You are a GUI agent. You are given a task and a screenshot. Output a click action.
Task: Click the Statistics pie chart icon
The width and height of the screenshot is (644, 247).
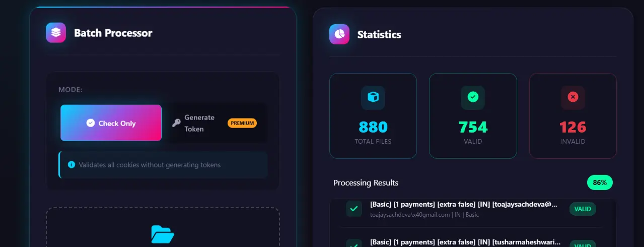[x=339, y=34]
